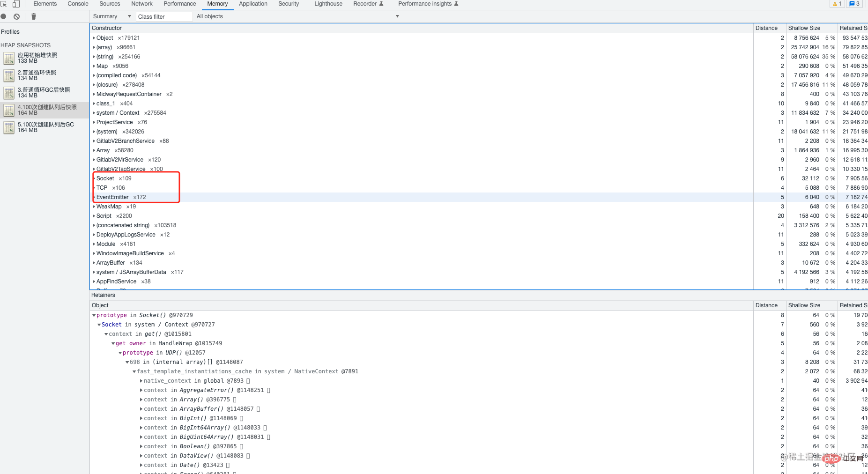Sort by the Shallow Size column header
Image resolution: width=868 pixels, height=474 pixels.
tap(804, 28)
